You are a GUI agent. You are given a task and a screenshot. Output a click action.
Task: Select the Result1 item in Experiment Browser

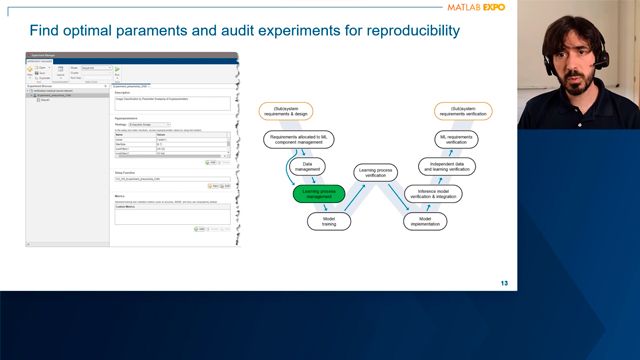point(45,100)
